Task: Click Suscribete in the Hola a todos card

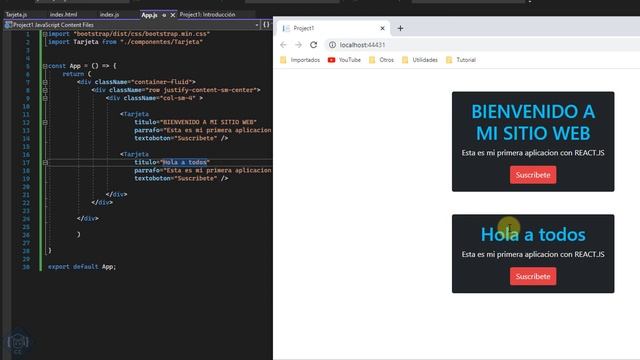Action: coord(533,276)
